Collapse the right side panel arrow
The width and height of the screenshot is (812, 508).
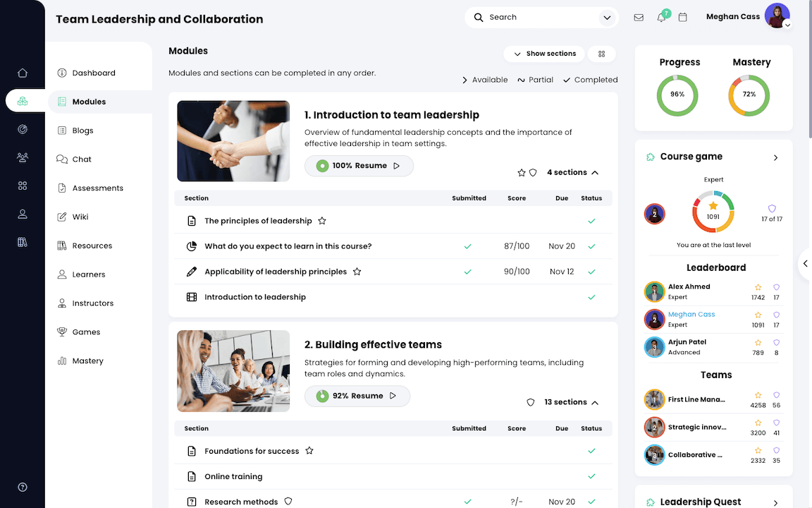805,264
